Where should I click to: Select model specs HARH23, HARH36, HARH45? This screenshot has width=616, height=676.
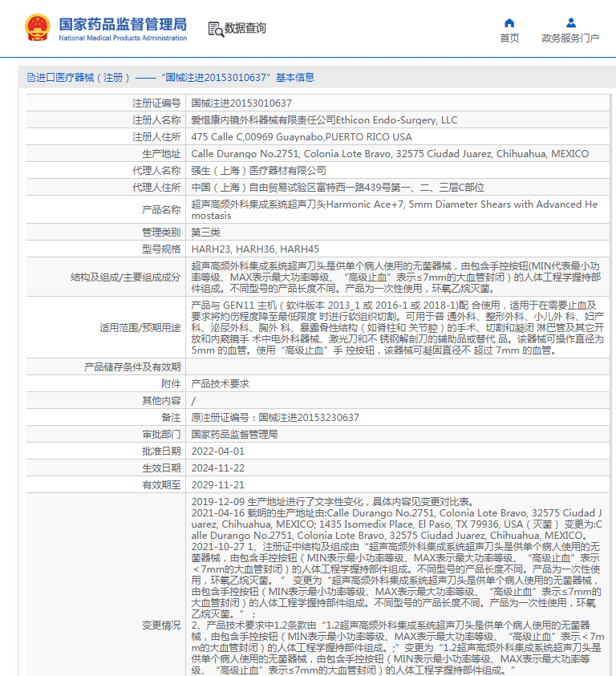[x=255, y=249]
